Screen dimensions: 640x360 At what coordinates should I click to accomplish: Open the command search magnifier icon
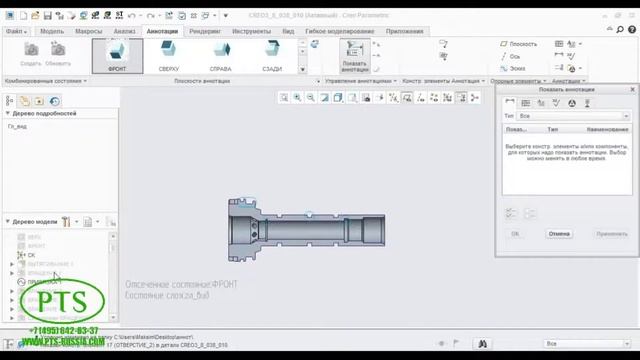point(620,29)
